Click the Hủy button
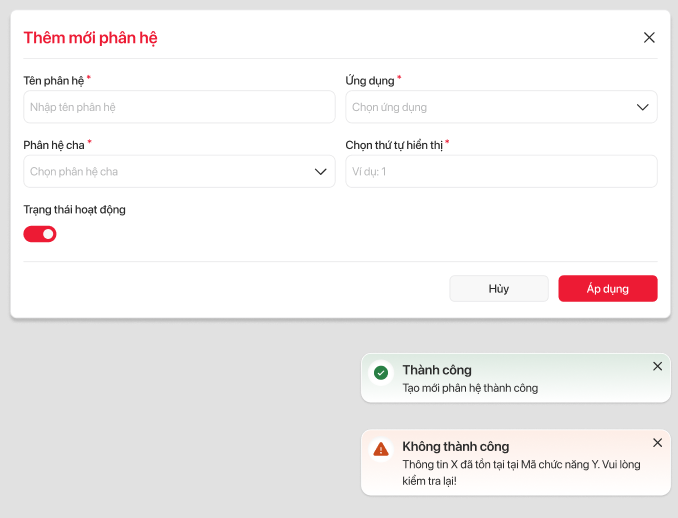 pyautogui.click(x=499, y=288)
